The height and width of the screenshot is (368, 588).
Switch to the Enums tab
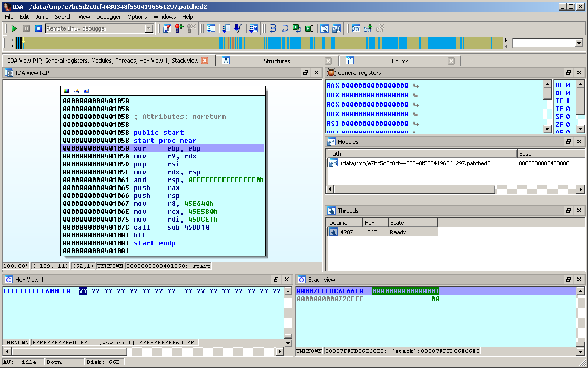tap(400, 61)
